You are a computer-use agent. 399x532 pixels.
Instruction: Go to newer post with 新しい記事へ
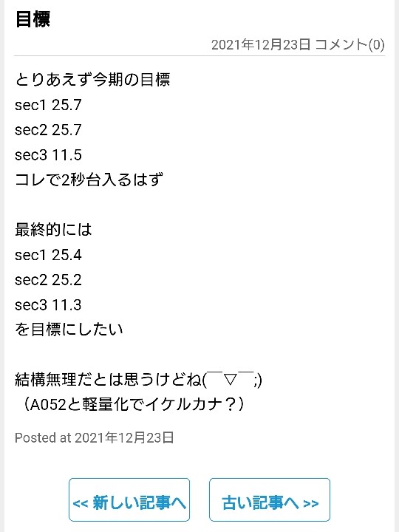coord(129,499)
